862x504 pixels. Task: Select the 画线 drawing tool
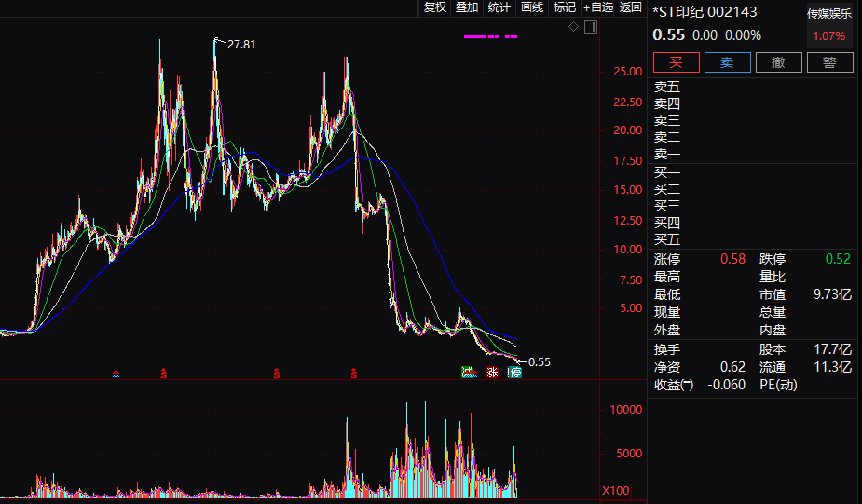click(x=531, y=7)
